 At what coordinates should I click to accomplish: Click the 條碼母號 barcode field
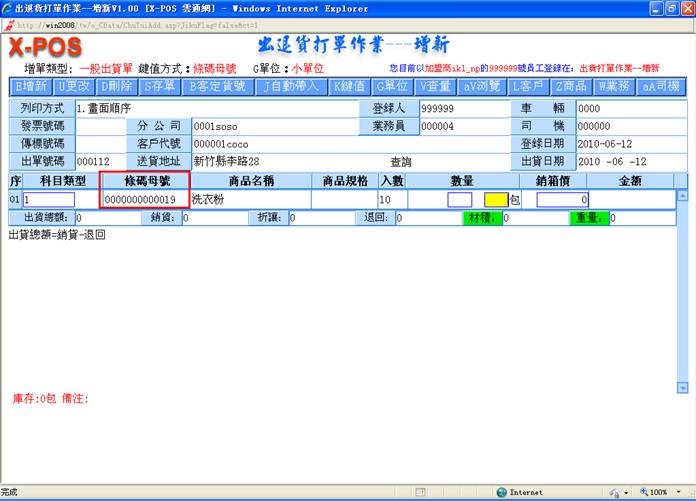click(x=143, y=200)
